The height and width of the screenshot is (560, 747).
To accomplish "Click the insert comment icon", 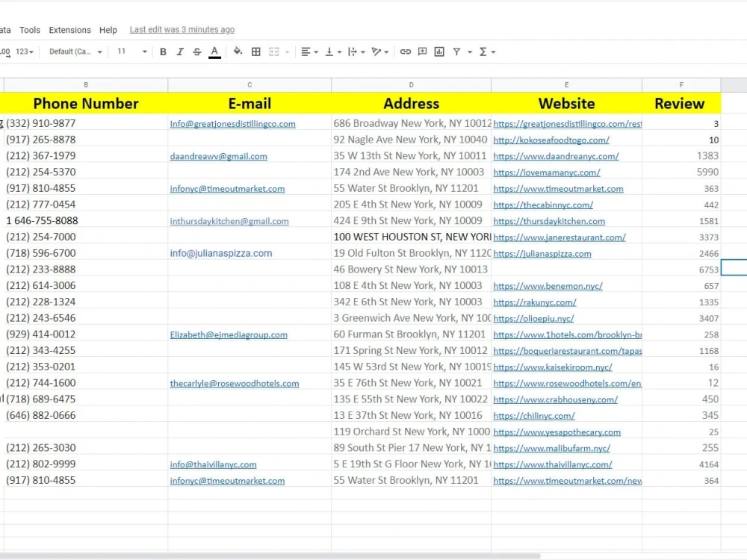I will tap(422, 52).
